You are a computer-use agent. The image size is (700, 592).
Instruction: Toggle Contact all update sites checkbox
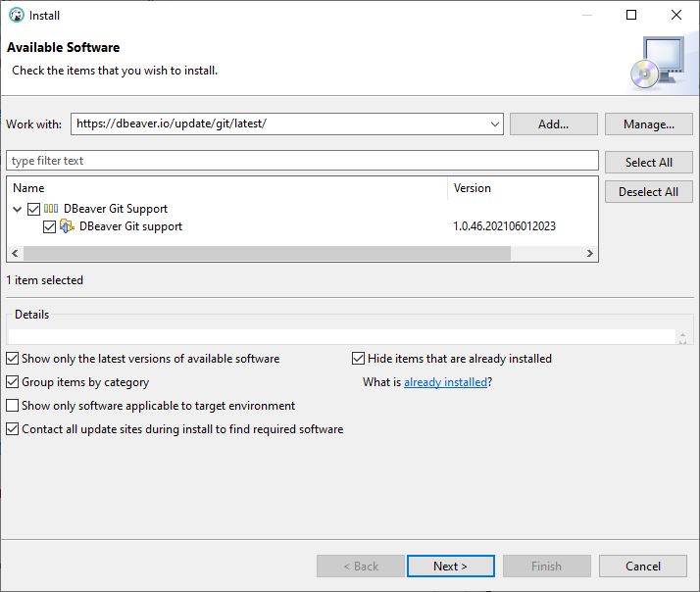point(13,429)
